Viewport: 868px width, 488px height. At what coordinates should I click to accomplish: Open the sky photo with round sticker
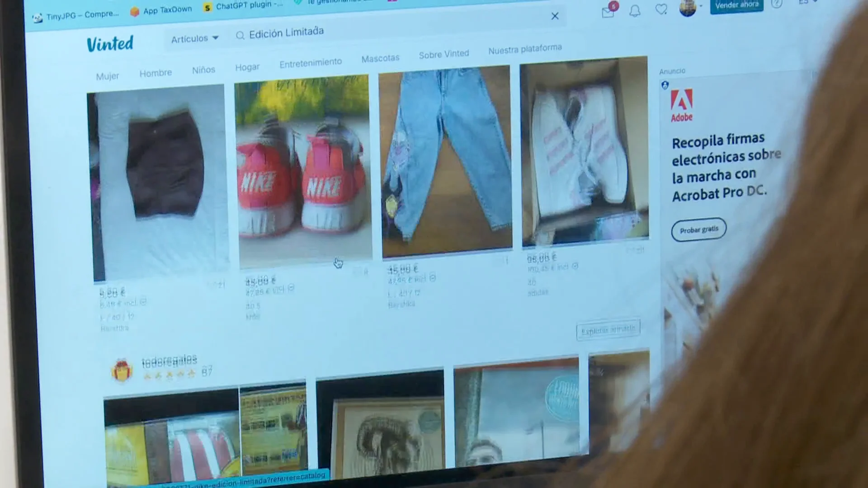tap(517, 413)
